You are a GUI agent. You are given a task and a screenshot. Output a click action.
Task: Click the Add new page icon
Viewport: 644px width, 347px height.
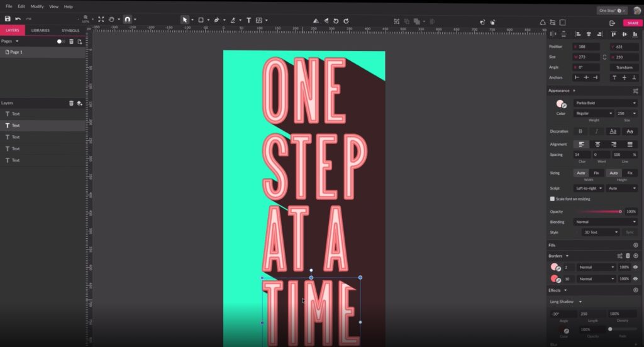tap(80, 41)
